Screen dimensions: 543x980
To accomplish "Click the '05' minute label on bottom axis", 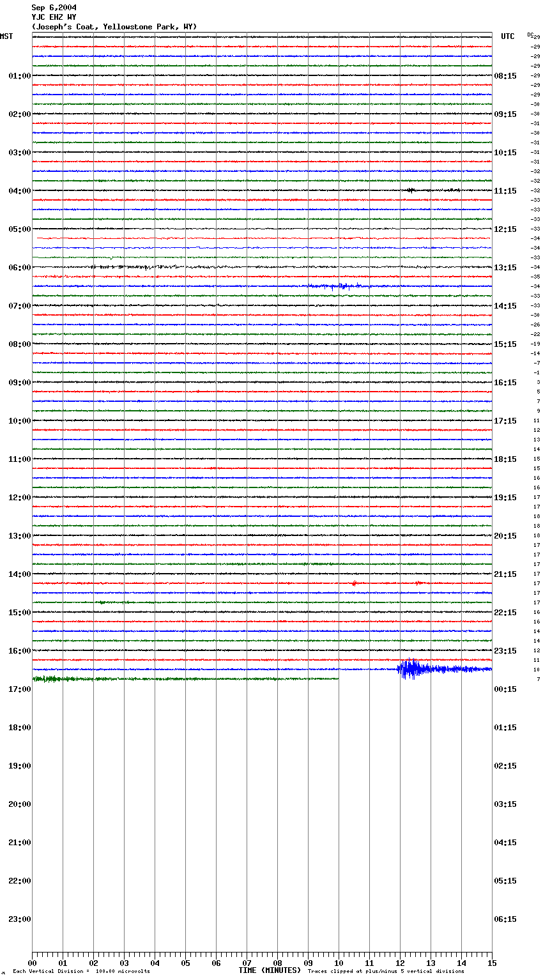I will point(185,963).
